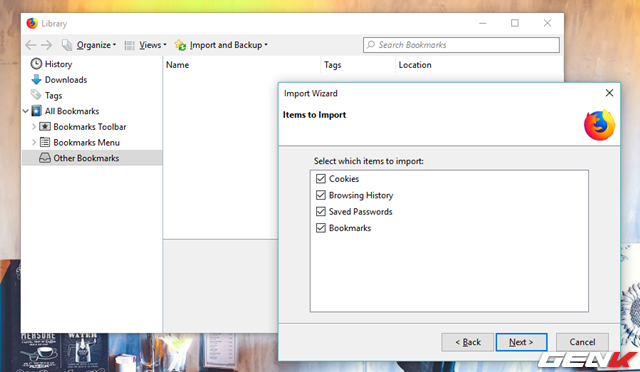
Task: Select the Bookmarks Menu icon
Action: point(45,142)
